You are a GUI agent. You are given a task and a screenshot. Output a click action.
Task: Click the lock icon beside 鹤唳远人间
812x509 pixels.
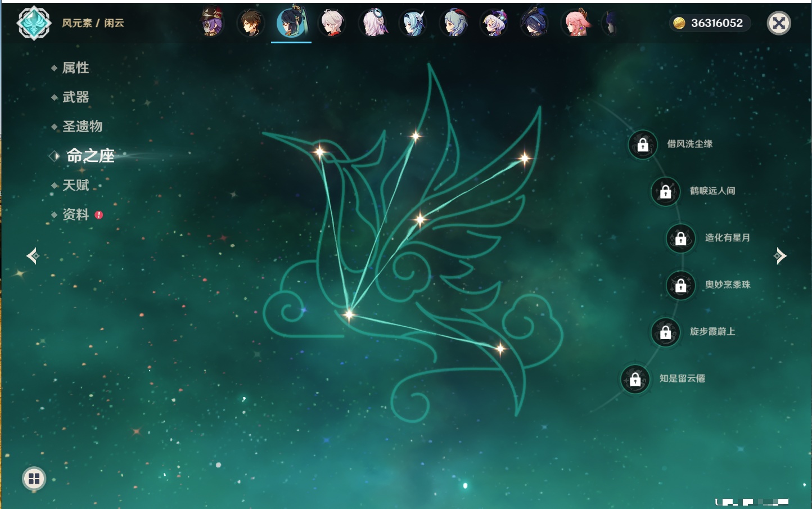click(x=666, y=191)
